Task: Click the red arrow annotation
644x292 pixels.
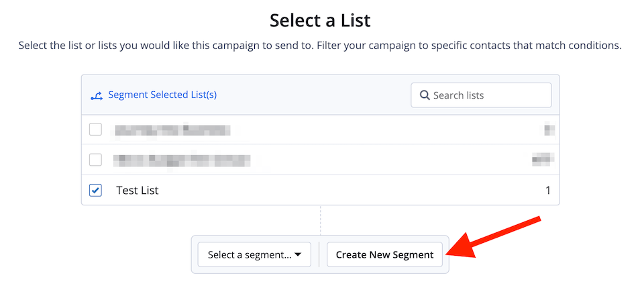Action: click(x=494, y=238)
